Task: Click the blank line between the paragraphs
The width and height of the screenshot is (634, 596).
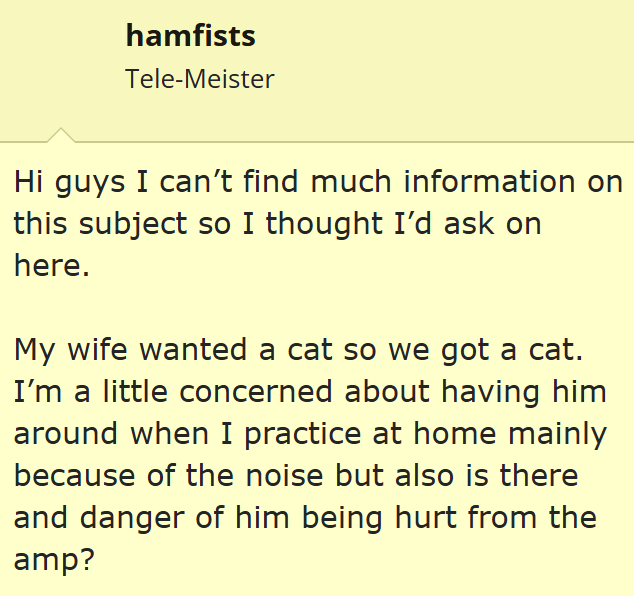Action: (300, 307)
